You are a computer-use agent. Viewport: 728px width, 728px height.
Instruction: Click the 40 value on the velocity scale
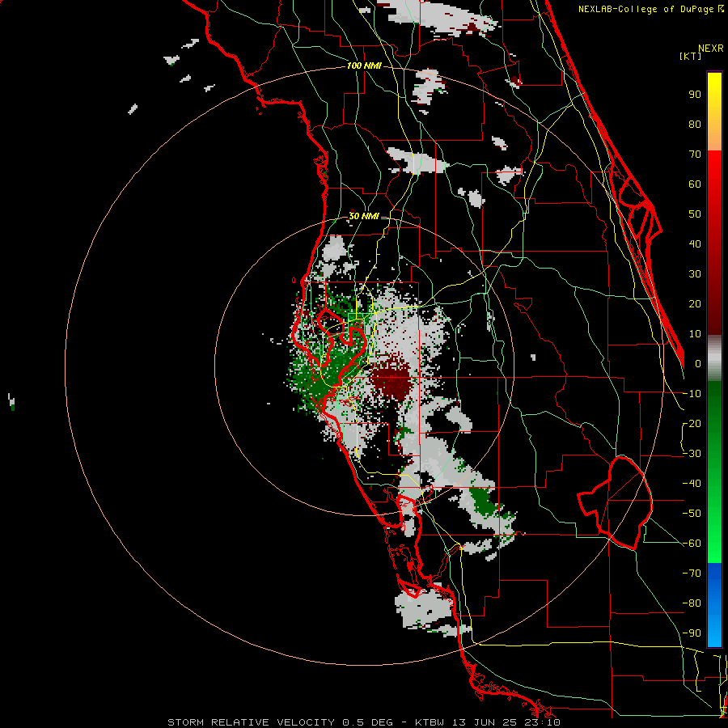point(695,244)
